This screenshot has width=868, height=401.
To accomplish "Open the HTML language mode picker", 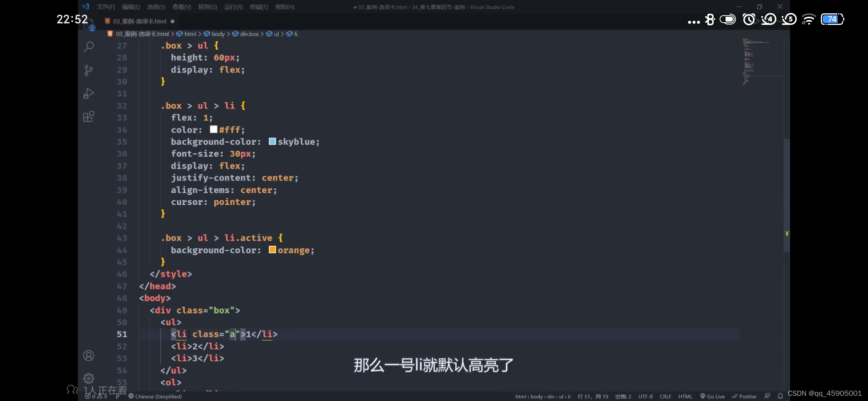I will [x=685, y=396].
